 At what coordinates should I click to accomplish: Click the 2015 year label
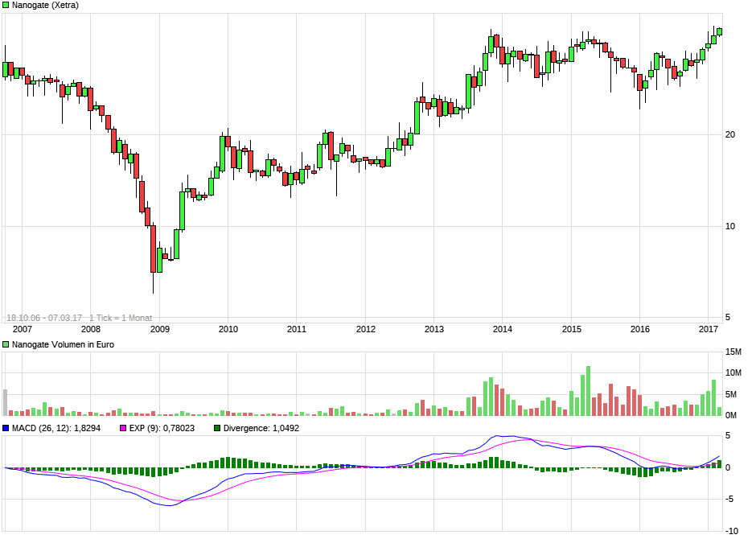pos(571,329)
